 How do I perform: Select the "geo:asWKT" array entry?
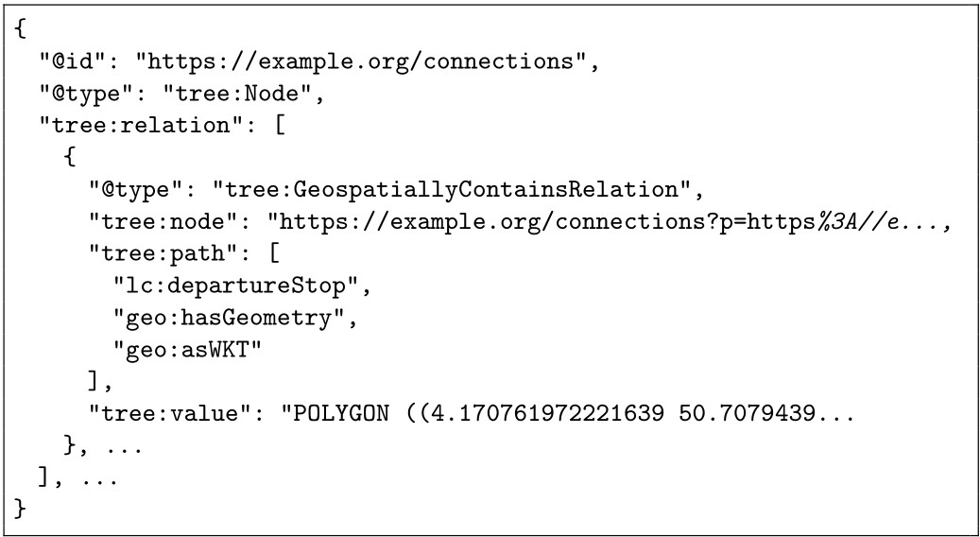[185, 350]
